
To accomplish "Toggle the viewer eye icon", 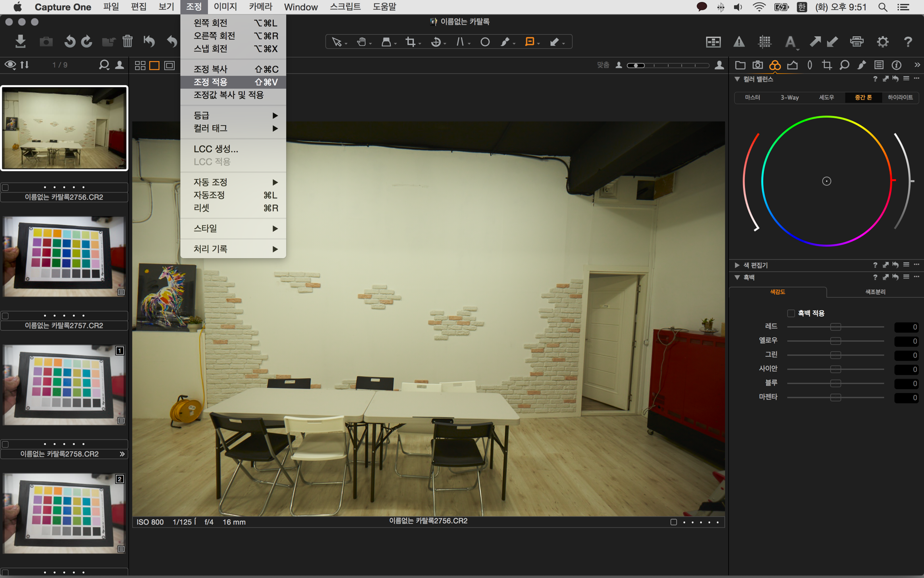I will point(10,65).
